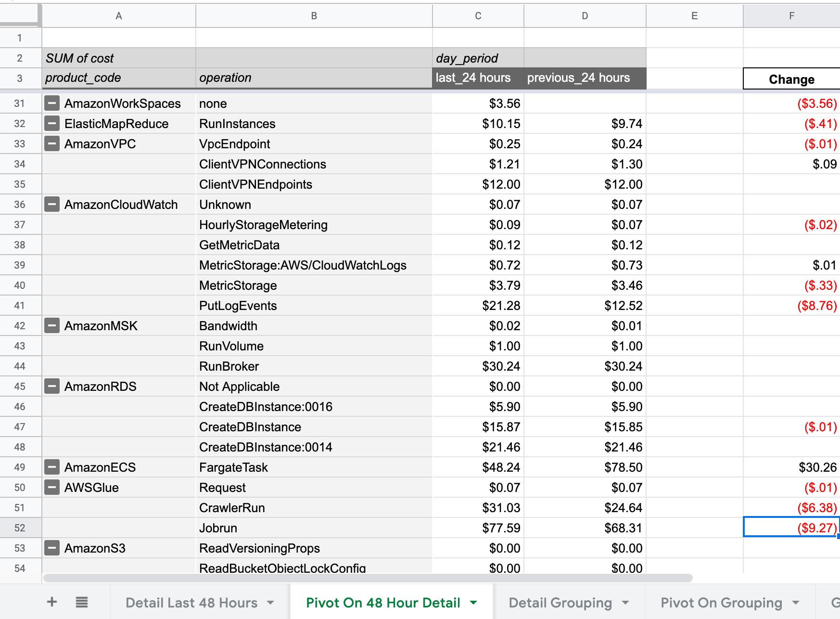
Task: Open the all sheets list icon
Action: [x=82, y=602]
